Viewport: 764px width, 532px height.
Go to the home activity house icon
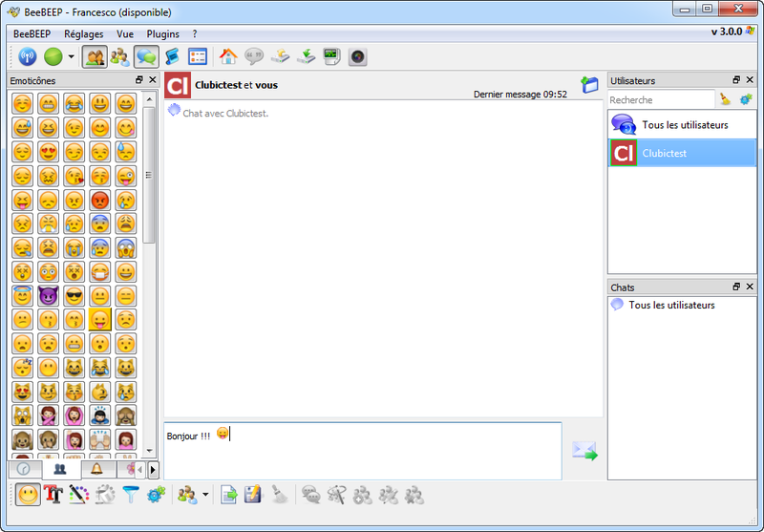coord(228,56)
